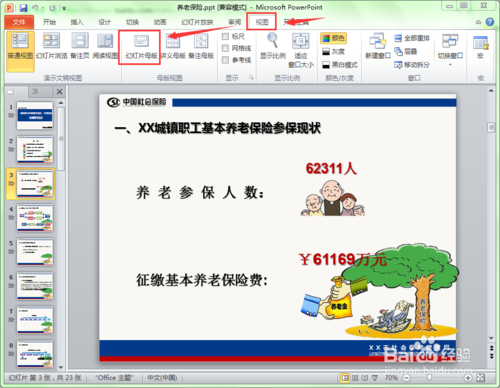Open the File tab (文件)
Viewport: 500px width, 388px height.
[x=19, y=22]
